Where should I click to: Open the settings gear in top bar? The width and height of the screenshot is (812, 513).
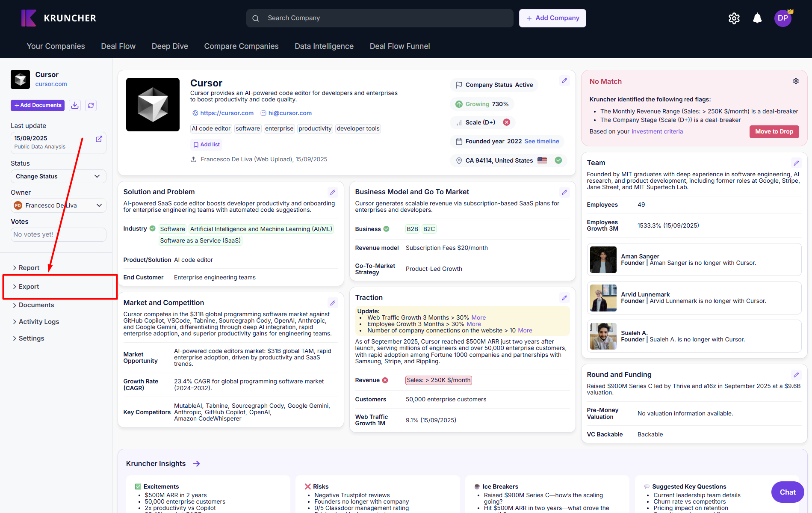(734, 18)
